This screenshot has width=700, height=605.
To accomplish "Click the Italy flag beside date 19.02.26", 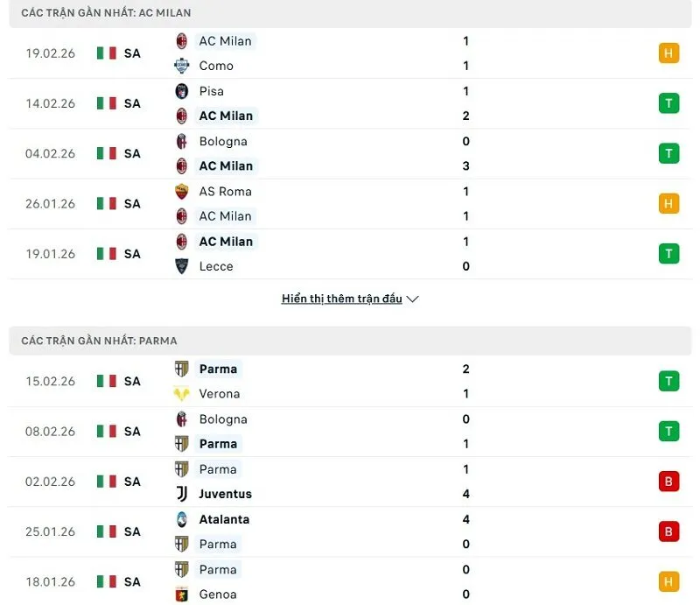I will pos(105,53).
